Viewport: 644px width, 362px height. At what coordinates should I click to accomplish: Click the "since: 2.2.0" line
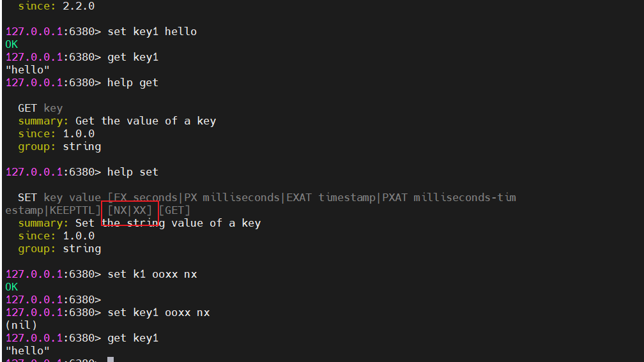(56, 6)
